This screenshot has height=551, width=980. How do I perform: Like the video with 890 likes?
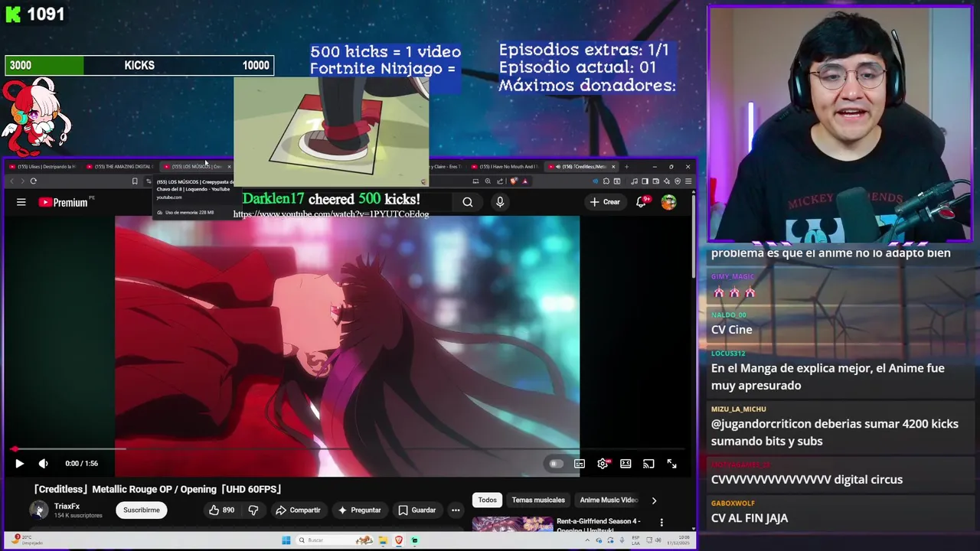[x=221, y=510]
